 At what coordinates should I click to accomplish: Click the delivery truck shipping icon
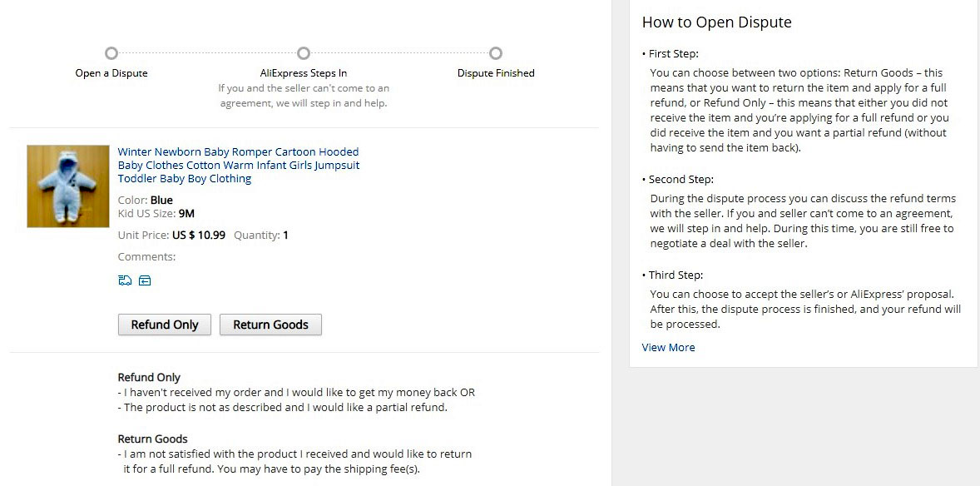pos(125,280)
